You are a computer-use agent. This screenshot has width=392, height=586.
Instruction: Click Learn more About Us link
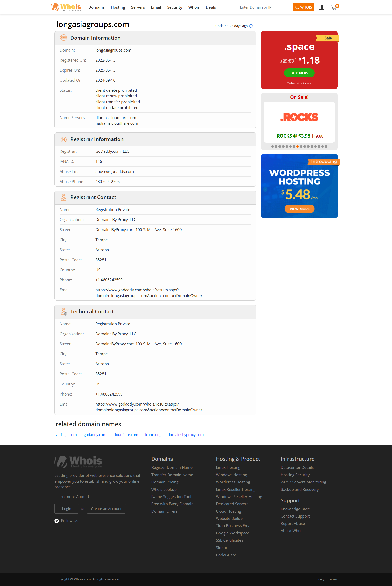click(x=73, y=497)
